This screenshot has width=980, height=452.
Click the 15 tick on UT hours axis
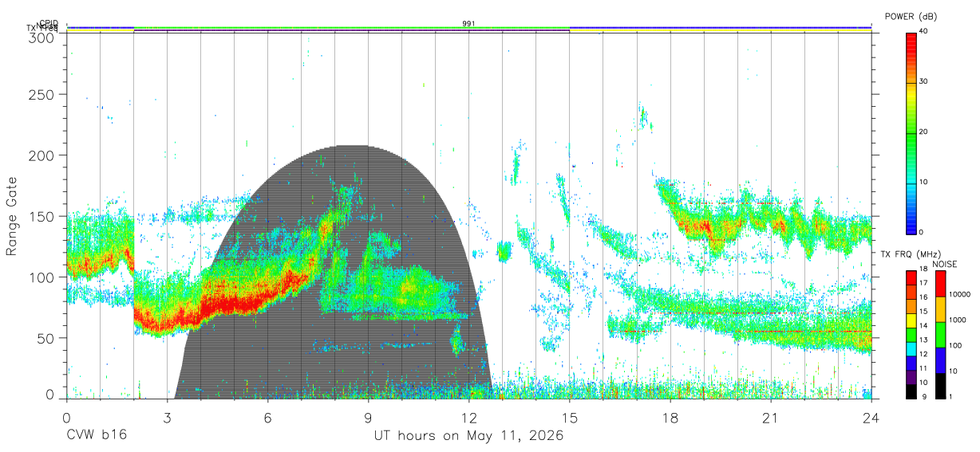coord(570,418)
